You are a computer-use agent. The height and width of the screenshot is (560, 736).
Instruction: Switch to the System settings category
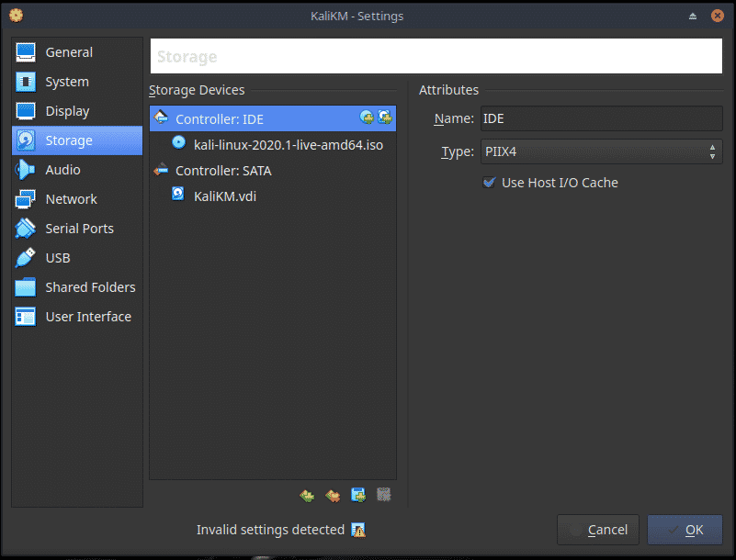(x=67, y=82)
